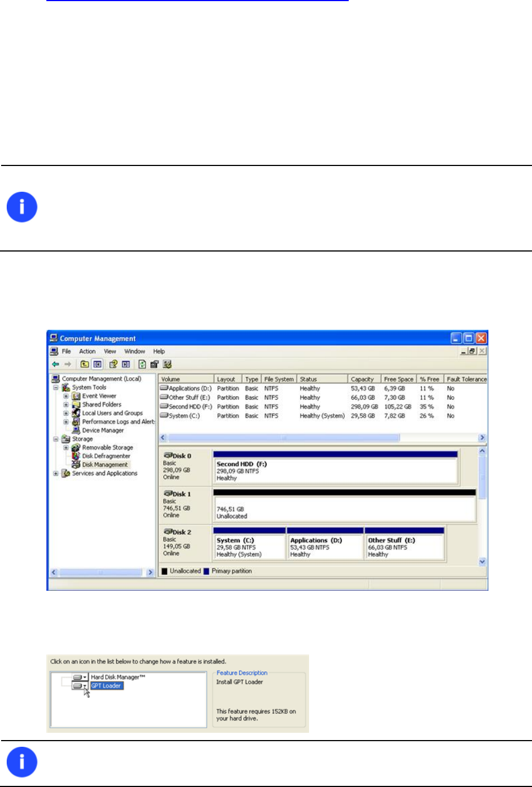This screenshot has height=787, width=532.
Task: Select the System (C:) partition block
Action: tap(249, 543)
